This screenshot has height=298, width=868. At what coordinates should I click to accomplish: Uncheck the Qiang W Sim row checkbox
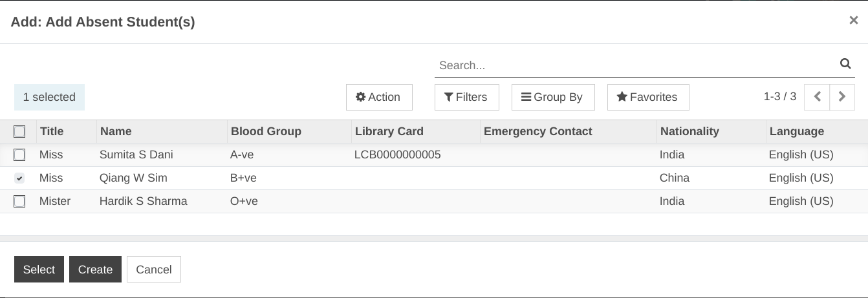point(19,178)
